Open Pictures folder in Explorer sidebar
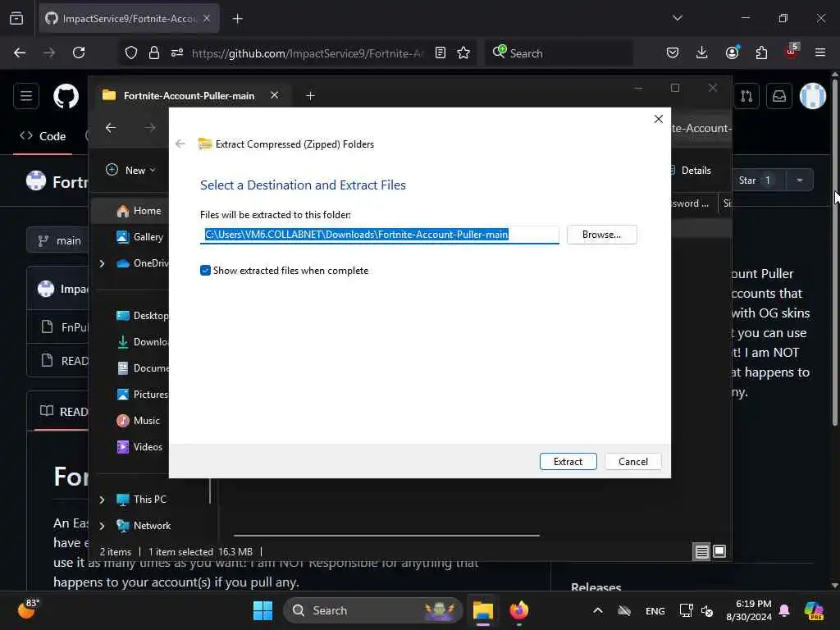Image resolution: width=840 pixels, height=630 pixels. coord(142,395)
